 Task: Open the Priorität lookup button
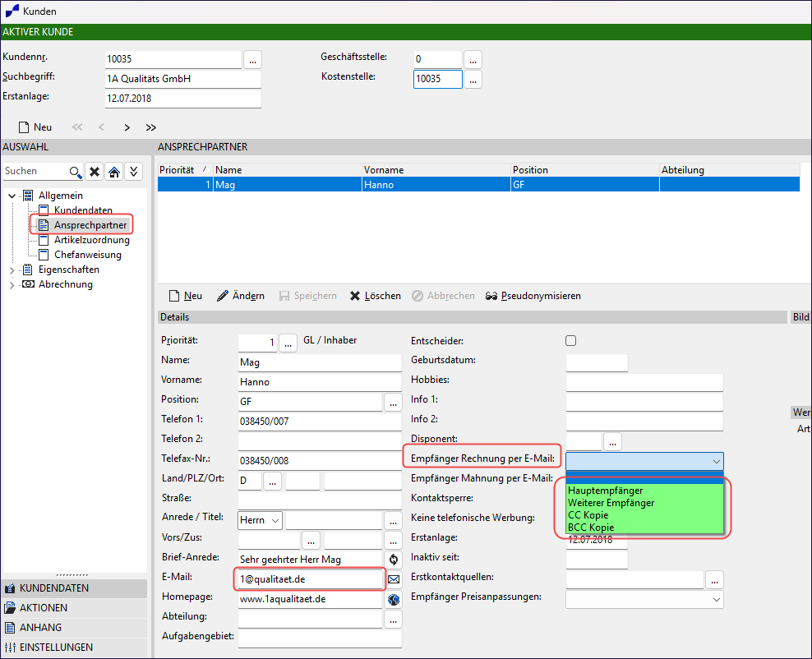[x=288, y=343]
